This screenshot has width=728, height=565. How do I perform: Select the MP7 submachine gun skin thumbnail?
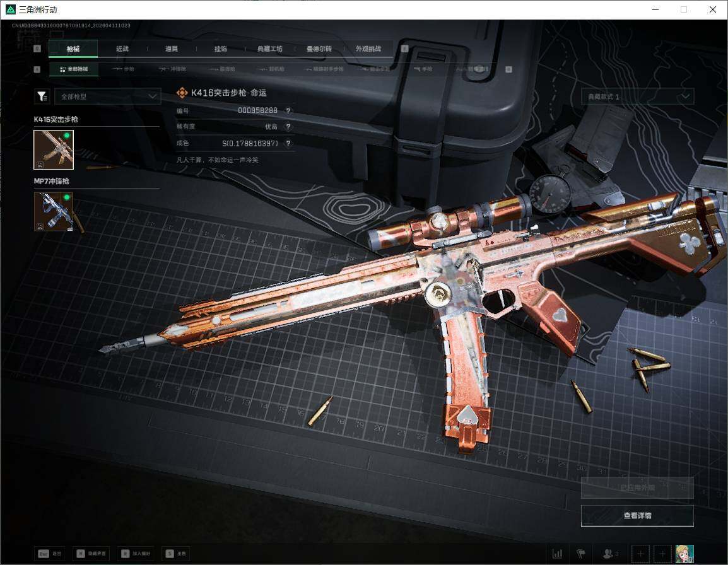click(x=54, y=211)
